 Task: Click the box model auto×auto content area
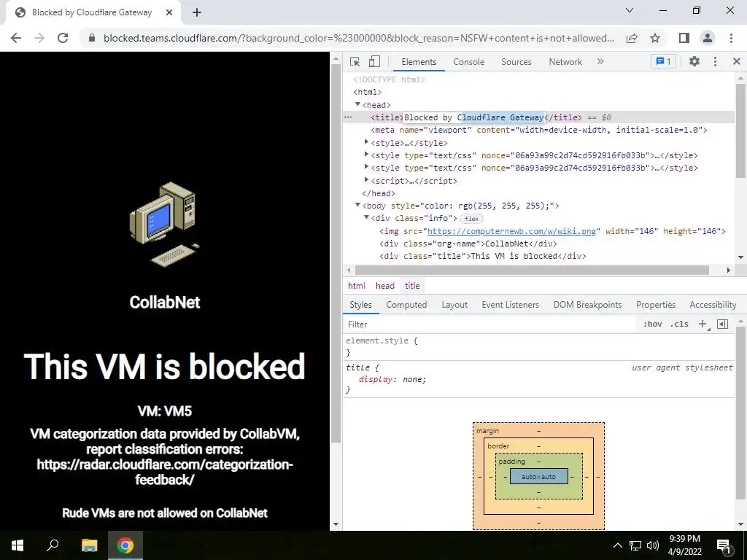point(539,476)
